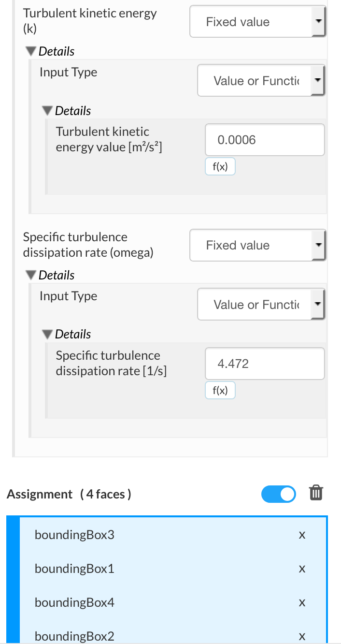Remove boundingBox4 from assignment

click(x=302, y=603)
